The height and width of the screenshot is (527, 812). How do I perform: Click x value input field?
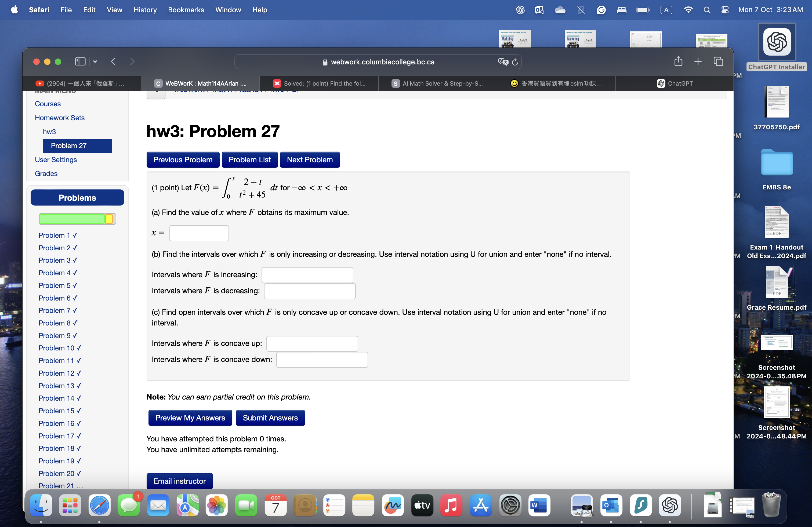click(198, 232)
